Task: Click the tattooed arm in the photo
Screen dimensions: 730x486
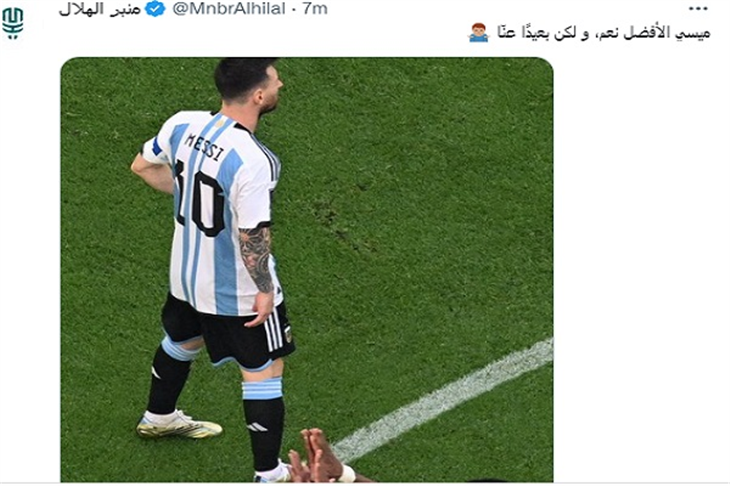Action: [x=257, y=259]
